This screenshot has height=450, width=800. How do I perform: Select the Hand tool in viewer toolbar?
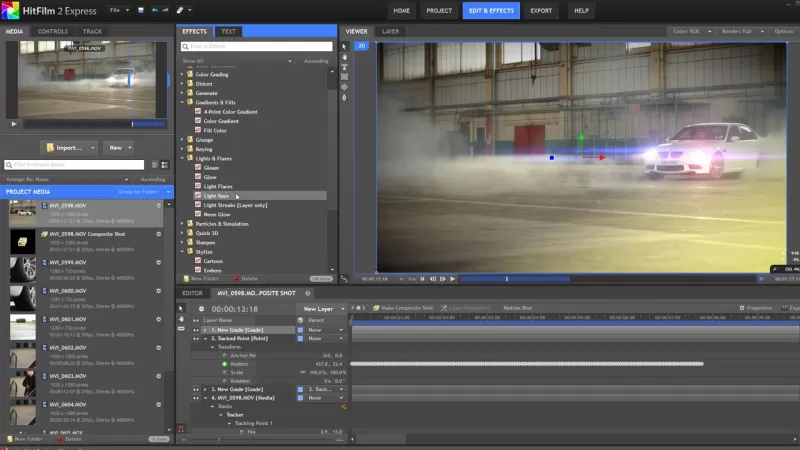pyautogui.click(x=345, y=59)
